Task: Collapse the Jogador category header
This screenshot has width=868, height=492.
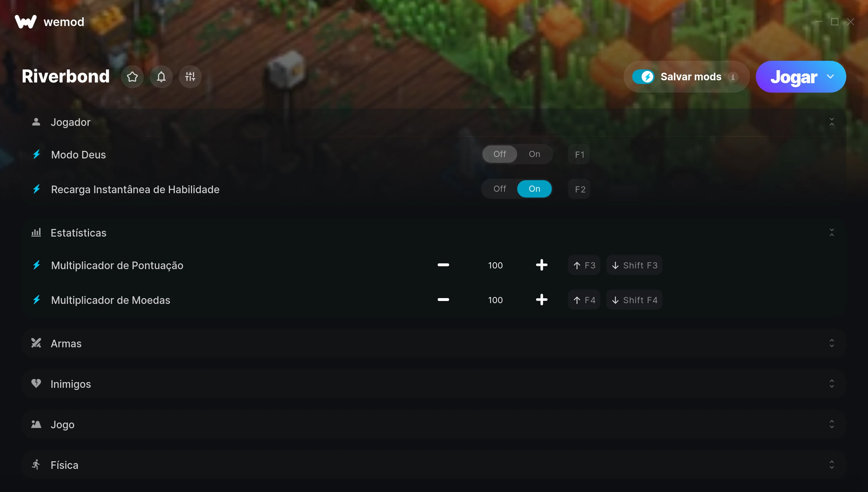Action: coord(434,122)
